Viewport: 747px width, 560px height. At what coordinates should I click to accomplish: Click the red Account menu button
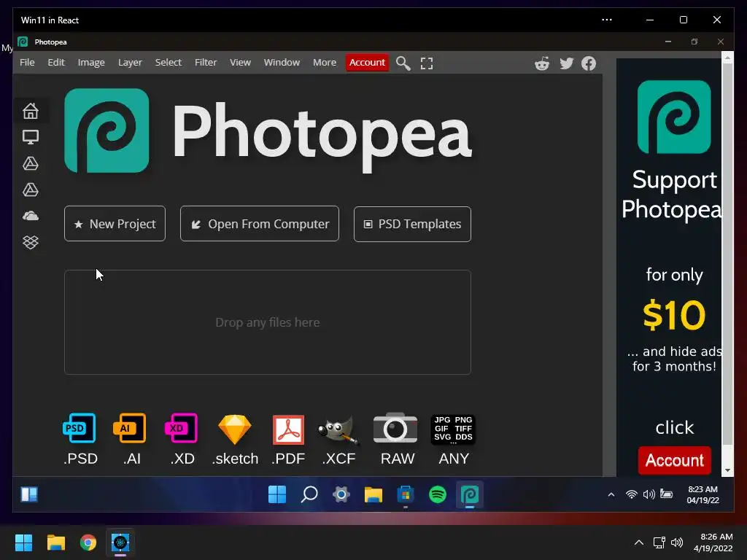[x=367, y=63]
